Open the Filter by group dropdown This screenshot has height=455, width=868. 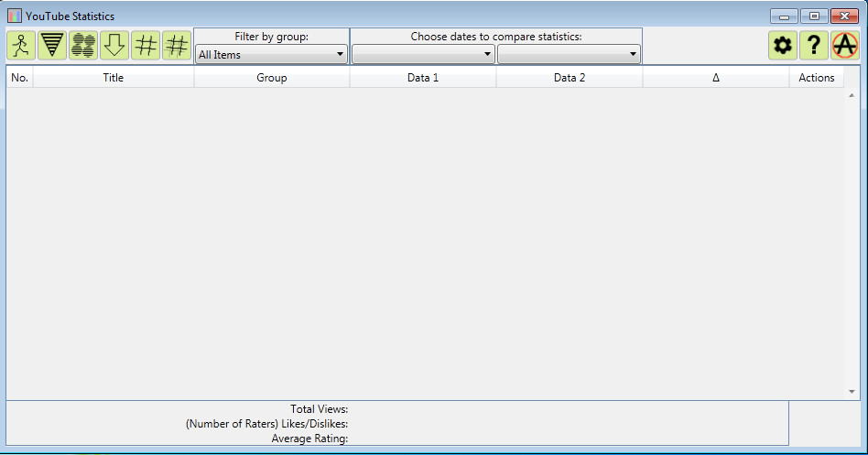(x=271, y=54)
